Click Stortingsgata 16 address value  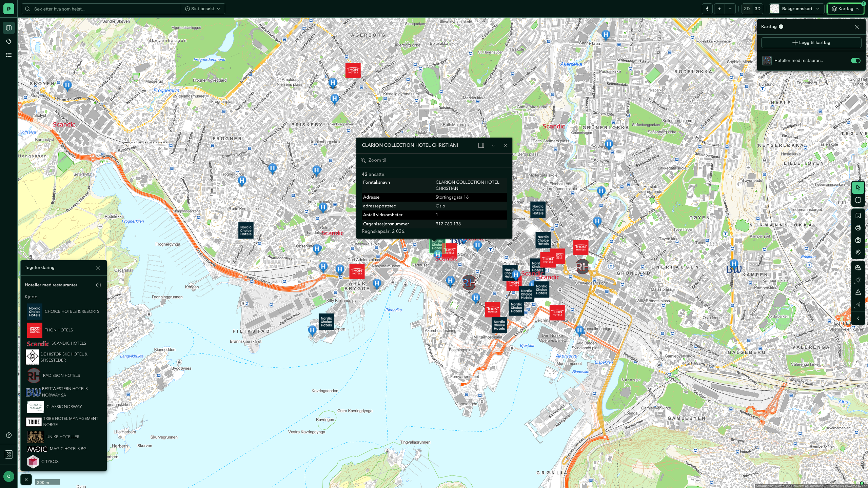click(x=452, y=197)
